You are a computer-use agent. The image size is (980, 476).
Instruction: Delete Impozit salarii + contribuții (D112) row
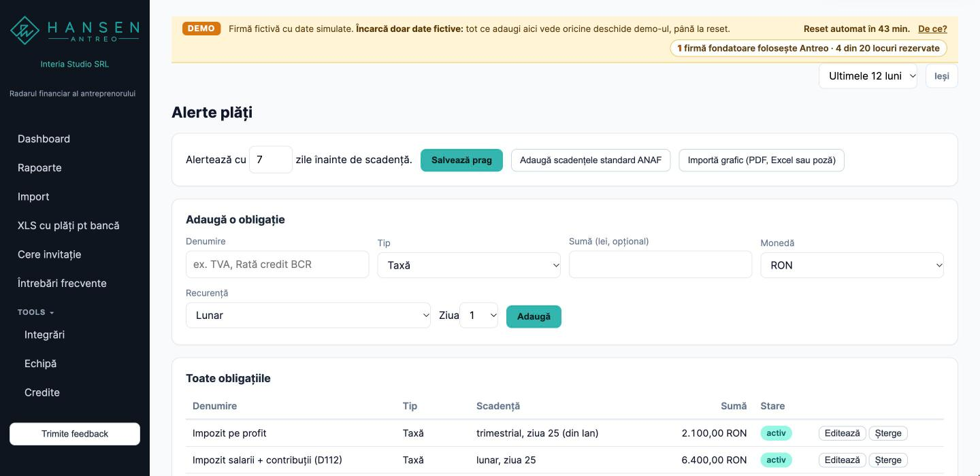point(888,460)
